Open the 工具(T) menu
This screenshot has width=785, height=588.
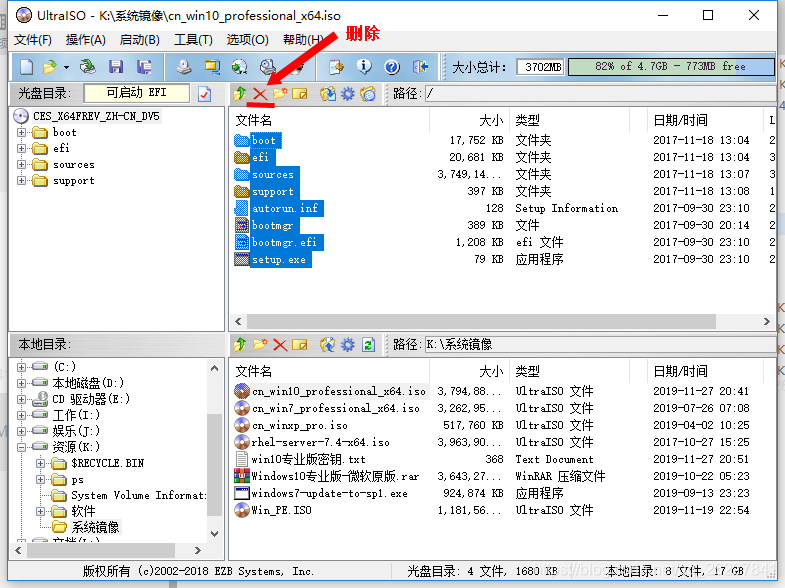pyautogui.click(x=193, y=40)
